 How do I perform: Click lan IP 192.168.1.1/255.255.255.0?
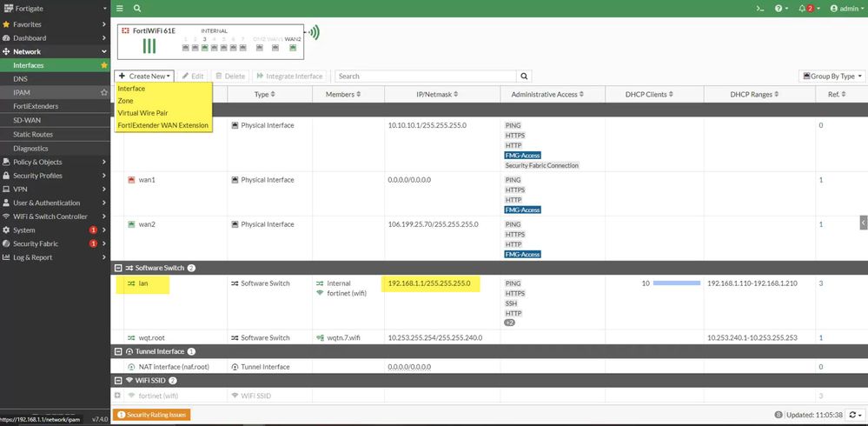point(429,283)
